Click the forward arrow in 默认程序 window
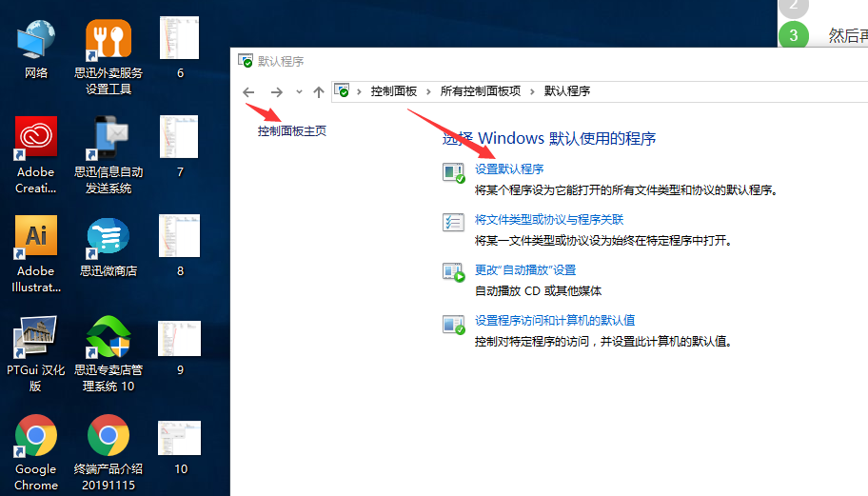 click(x=276, y=92)
